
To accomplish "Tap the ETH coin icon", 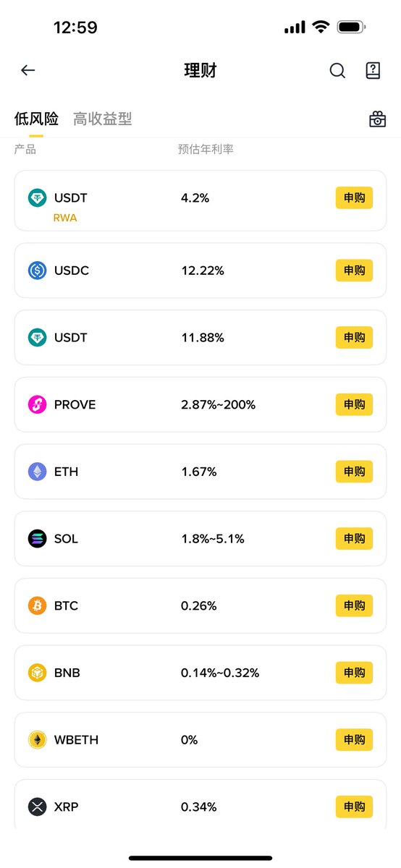I will tap(38, 472).
